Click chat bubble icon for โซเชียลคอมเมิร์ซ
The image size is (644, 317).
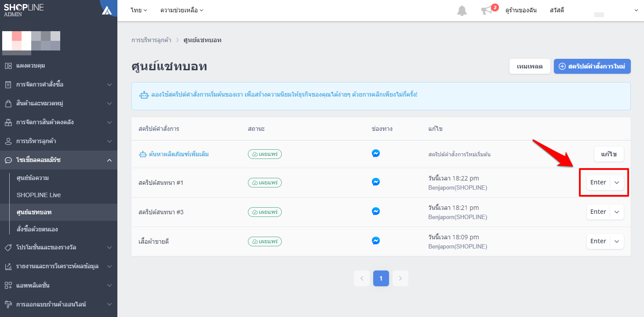[8, 160]
